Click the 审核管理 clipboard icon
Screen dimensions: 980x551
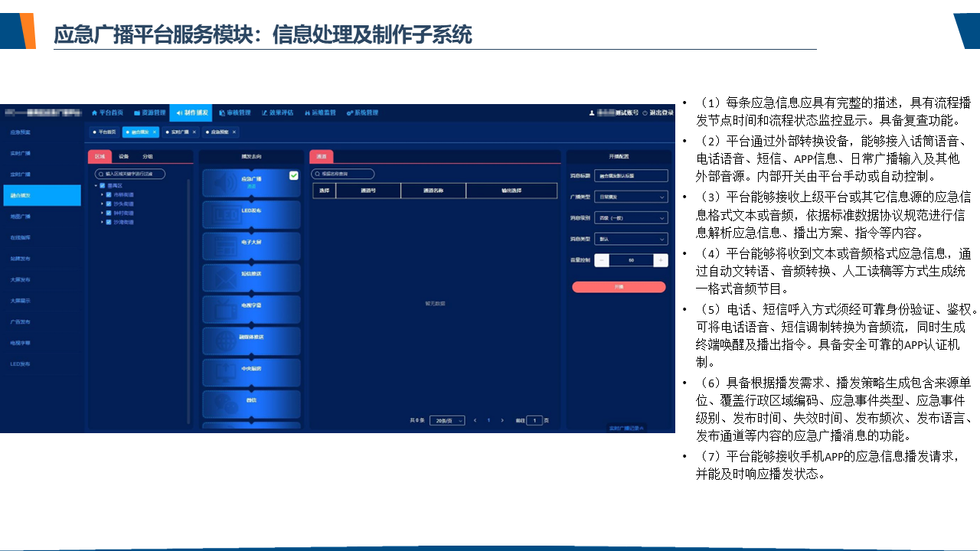222,112
